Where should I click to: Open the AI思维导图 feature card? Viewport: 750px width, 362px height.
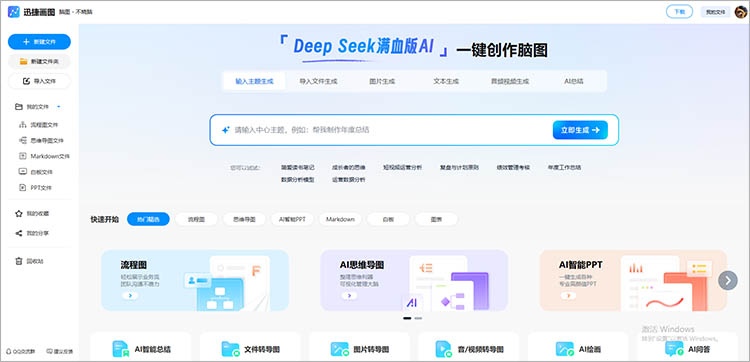[414, 280]
